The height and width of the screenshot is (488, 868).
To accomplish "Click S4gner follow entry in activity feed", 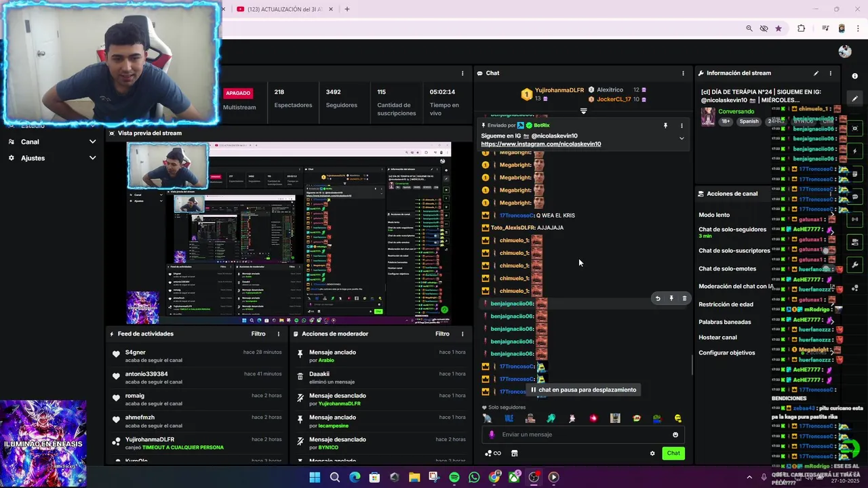I will [197, 357].
